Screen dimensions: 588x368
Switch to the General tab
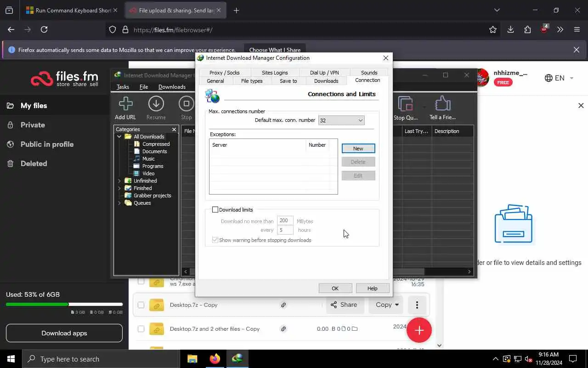point(215,81)
